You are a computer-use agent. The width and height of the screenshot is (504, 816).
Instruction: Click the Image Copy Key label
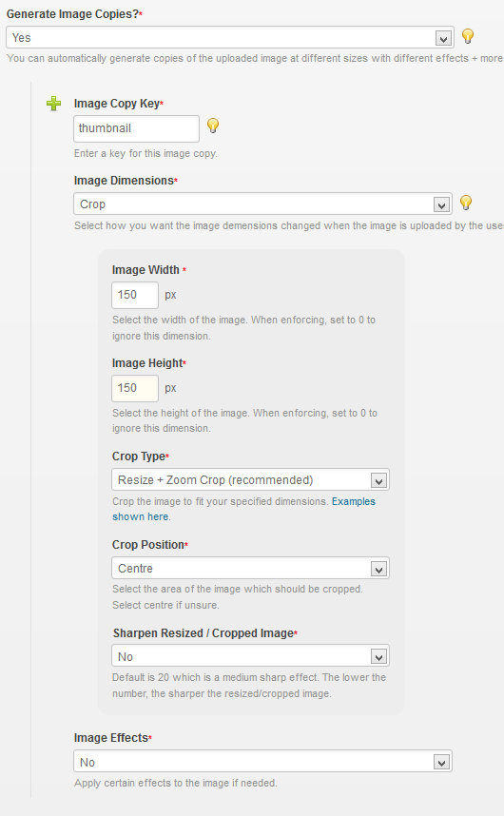click(117, 104)
